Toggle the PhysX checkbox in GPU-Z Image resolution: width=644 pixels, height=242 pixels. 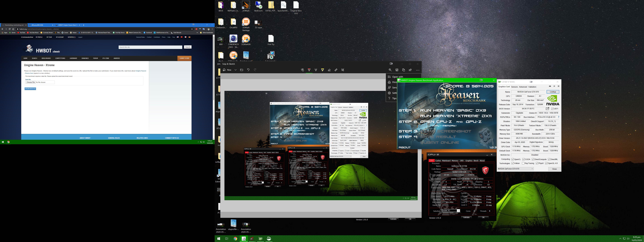[x=537, y=163]
